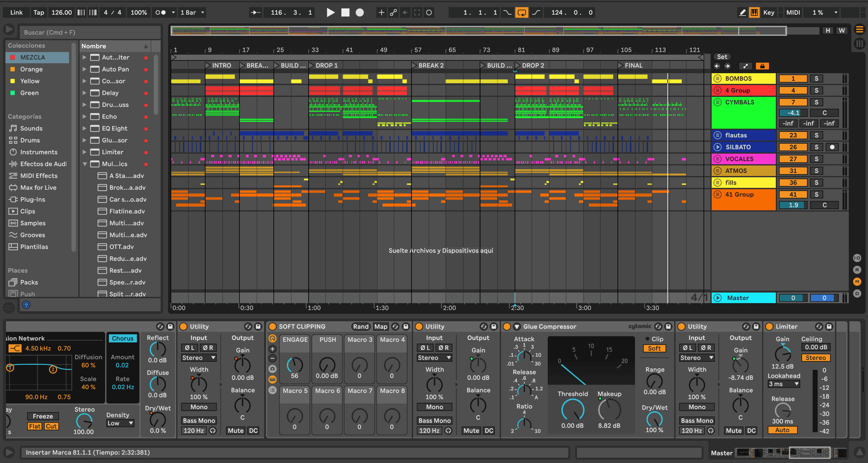Image resolution: width=868 pixels, height=463 pixels.
Task: Click the Rand button on Soft Clipping
Action: pyautogui.click(x=360, y=327)
